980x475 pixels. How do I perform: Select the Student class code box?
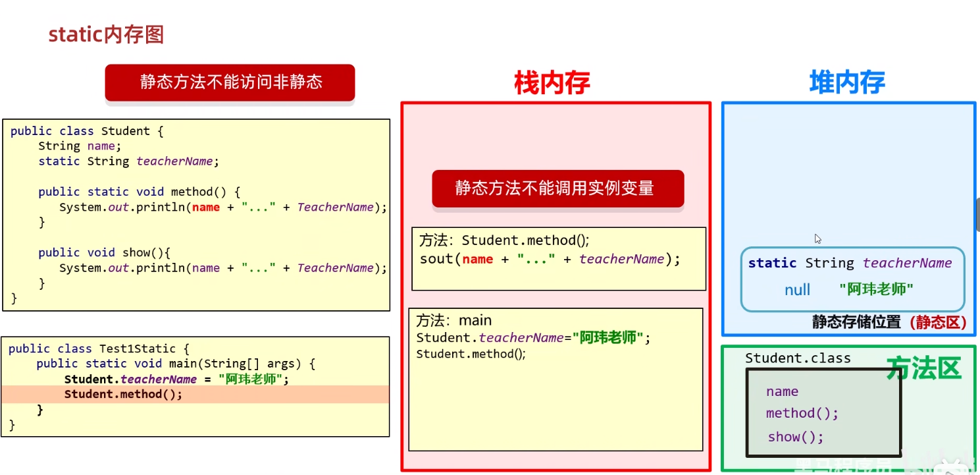195,214
